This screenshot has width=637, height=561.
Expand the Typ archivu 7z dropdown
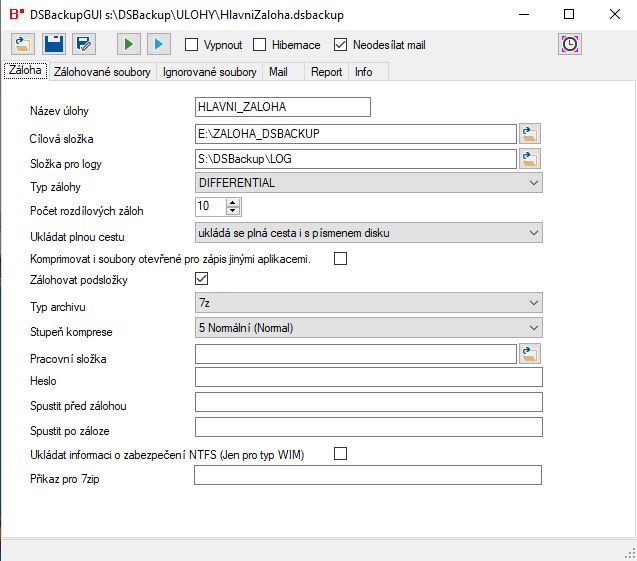pos(368,303)
